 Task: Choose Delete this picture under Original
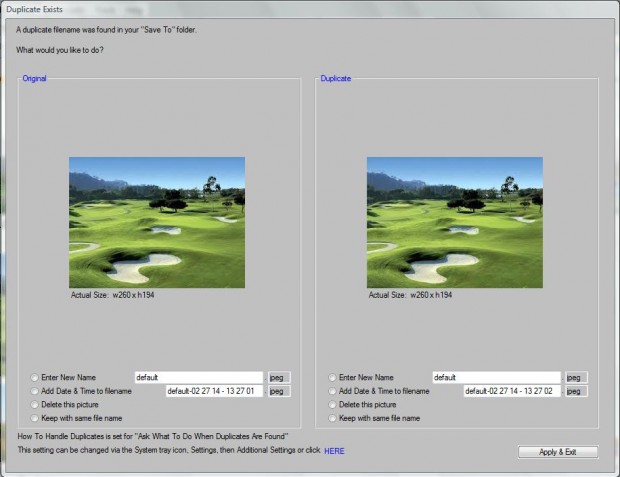pyautogui.click(x=35, y=405)
